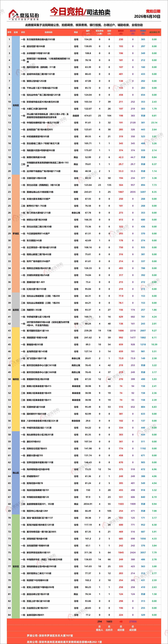Click the 拍卖标的 column header
This screenshot has width=168, height=644.
click(x=49, y=32)
